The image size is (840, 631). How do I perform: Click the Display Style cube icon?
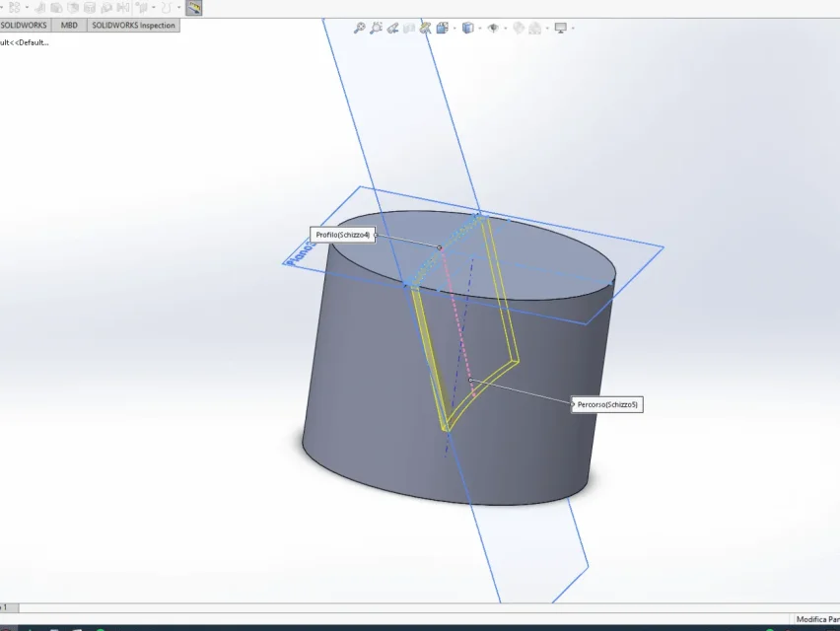(x=467, y=28)
